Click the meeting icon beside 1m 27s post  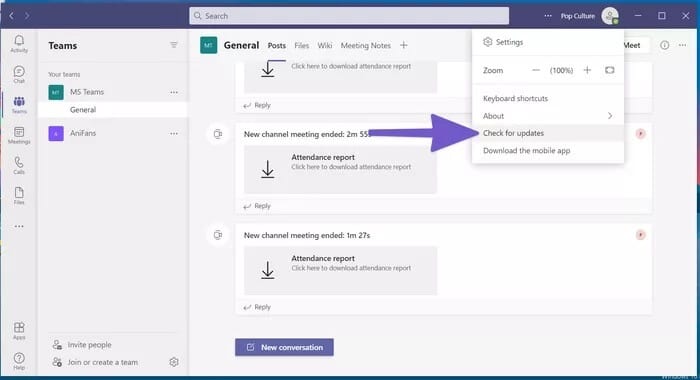coord(218,235)
